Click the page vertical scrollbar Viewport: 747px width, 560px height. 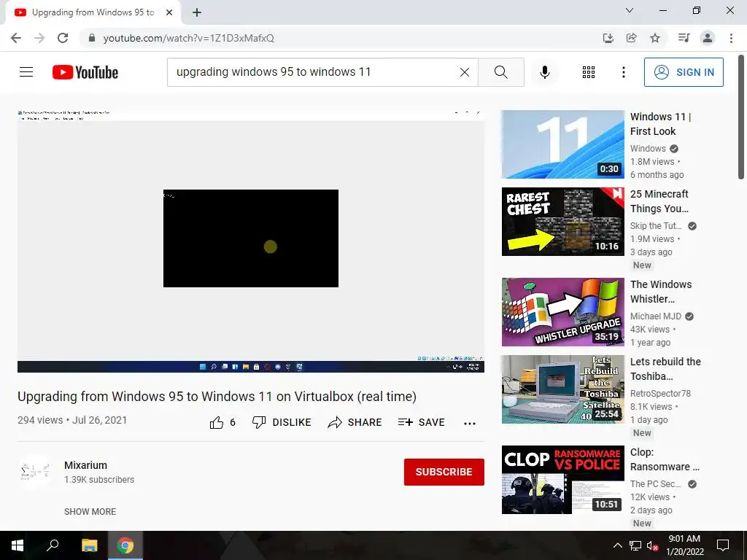[741, 117]
